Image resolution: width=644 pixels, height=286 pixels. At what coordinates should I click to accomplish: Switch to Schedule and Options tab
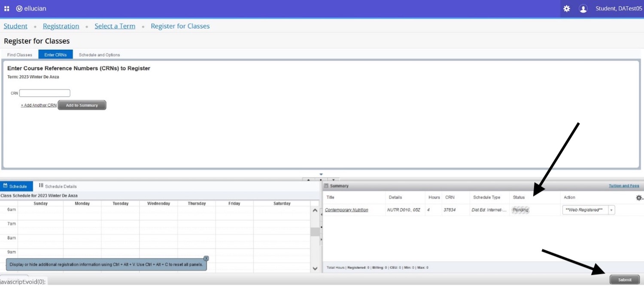pos(99,55)
